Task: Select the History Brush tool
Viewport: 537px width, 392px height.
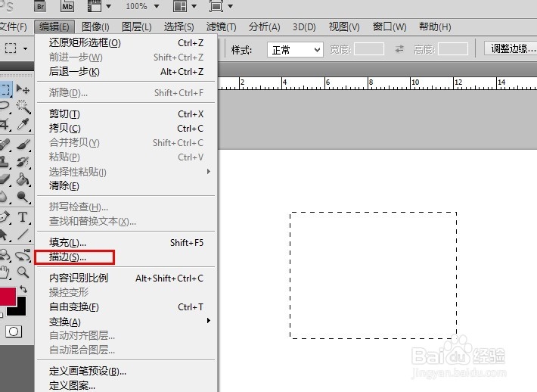Action: [x=23, y=161]
